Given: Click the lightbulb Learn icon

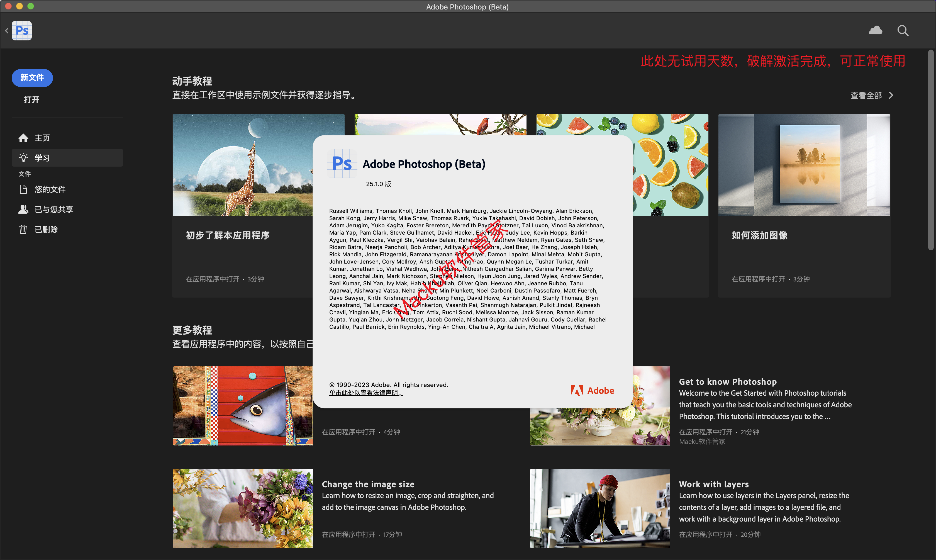Looking at the screenshot, I should pyautogui.click(x=23, y=158).
